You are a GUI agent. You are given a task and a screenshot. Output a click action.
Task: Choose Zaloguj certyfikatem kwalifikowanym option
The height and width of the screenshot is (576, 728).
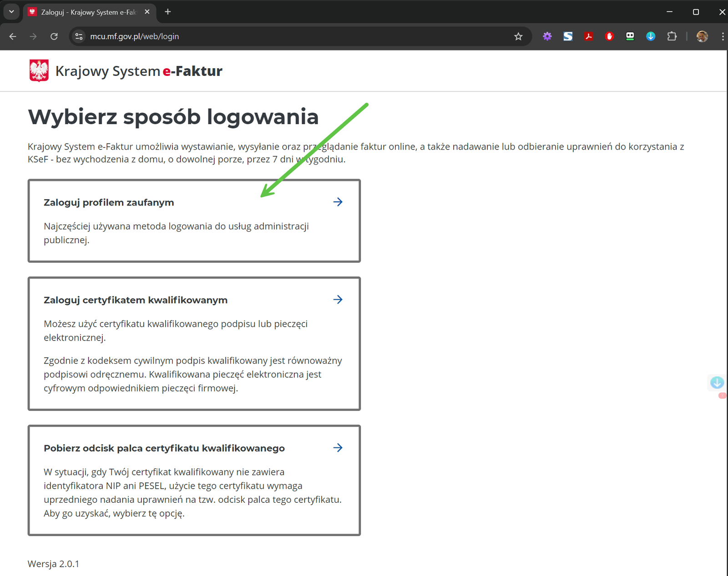tap(136, 301)
